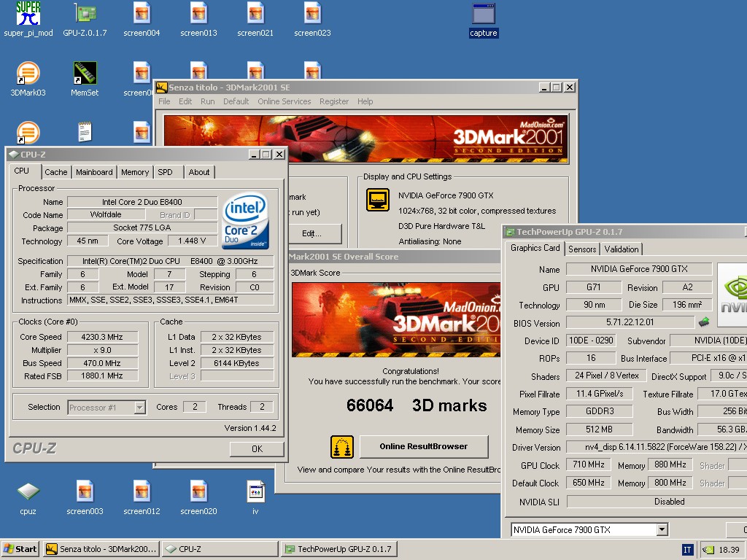Switch to GPU-Z taskbar button
This screenshot has width=747, height=560.
[x=338, y=549]
